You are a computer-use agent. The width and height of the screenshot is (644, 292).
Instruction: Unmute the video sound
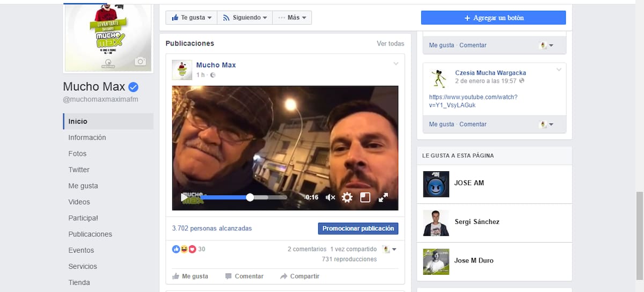coord(330,198)
